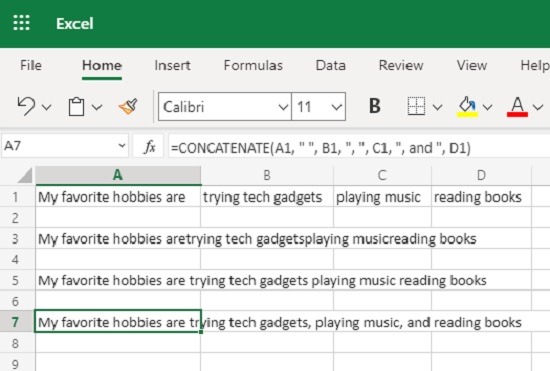Switch to the Review tab
This screenshot has width=550, height=371.
[401, 65]
